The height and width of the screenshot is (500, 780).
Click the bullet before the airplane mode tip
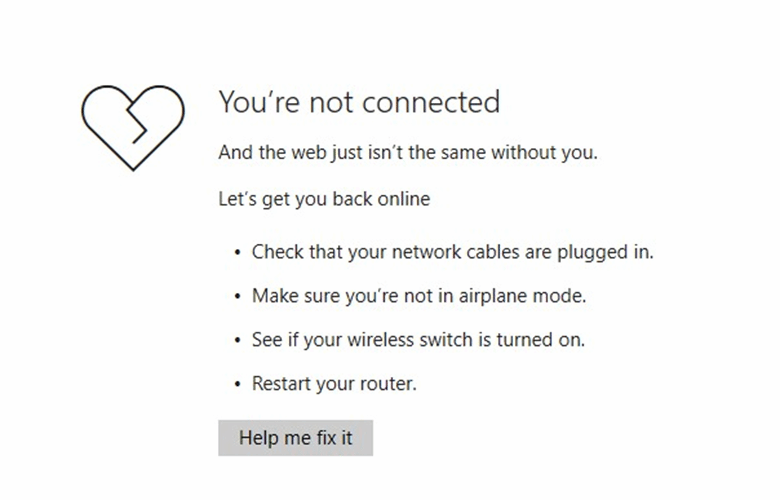(237, 297)
